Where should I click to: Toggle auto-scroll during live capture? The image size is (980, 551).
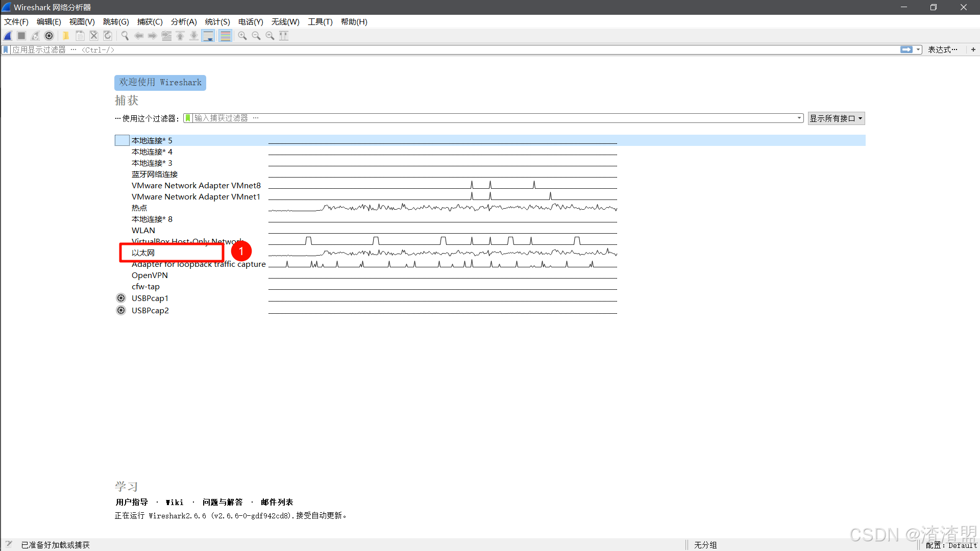tap(208, 36)
